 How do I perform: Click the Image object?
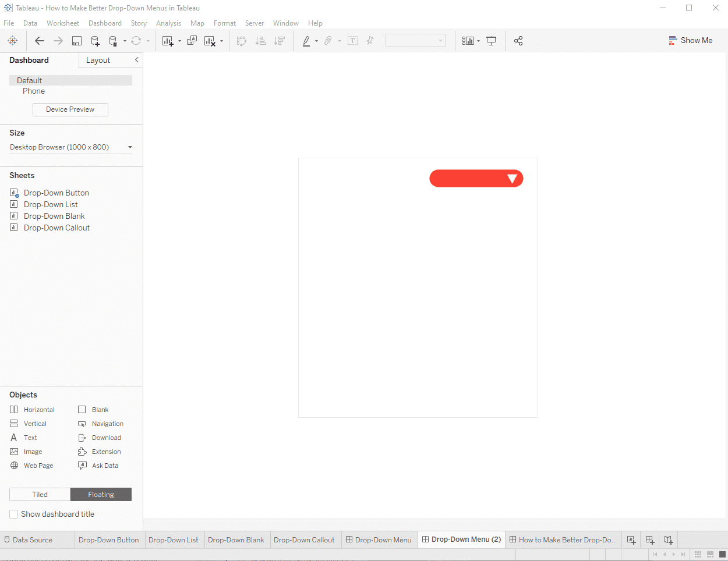pos(26,452)
